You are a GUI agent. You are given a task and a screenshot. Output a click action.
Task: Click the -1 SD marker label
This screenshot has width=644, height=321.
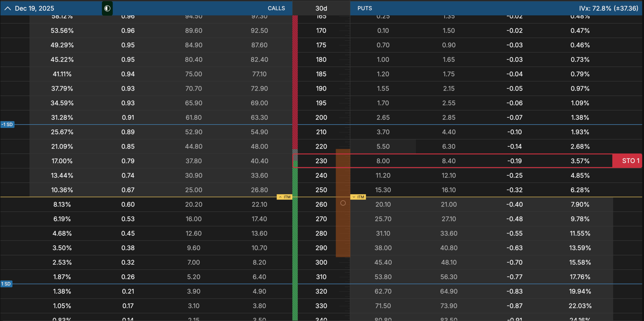(x=7, y=124)
